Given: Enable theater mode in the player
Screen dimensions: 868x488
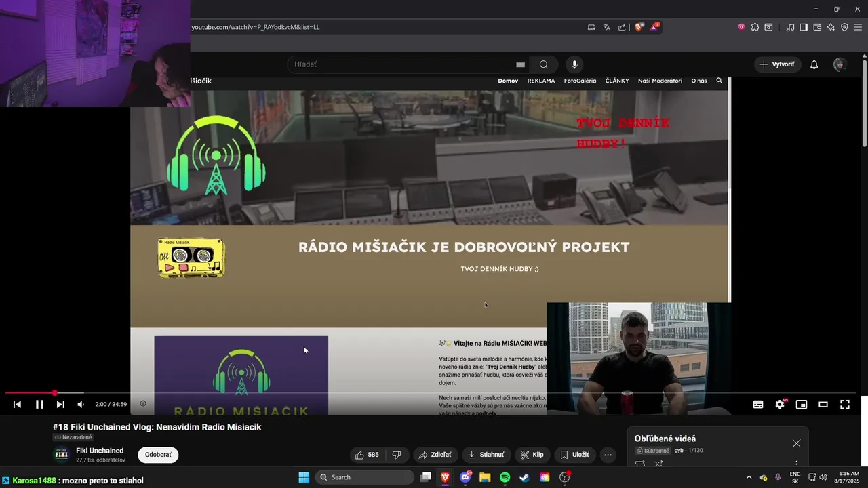Looking at the screenshot, I should pyautogui.click(x=823, y=405).
